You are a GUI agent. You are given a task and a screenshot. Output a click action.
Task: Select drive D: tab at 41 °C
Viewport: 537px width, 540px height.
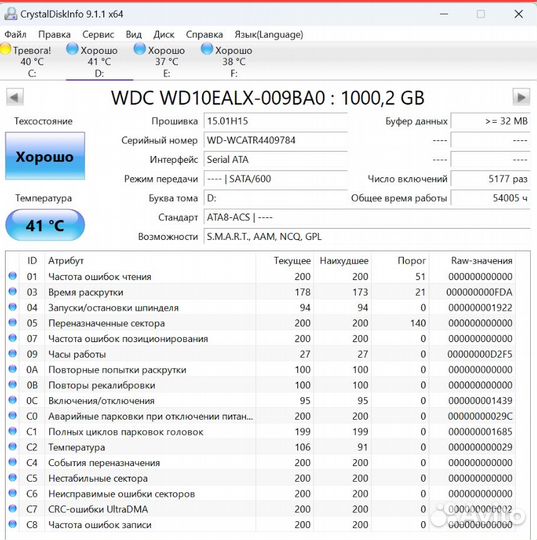99,61
